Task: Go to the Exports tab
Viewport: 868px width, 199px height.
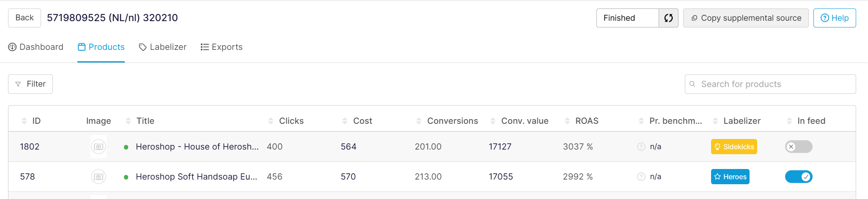Action: (x=222, y=47)
